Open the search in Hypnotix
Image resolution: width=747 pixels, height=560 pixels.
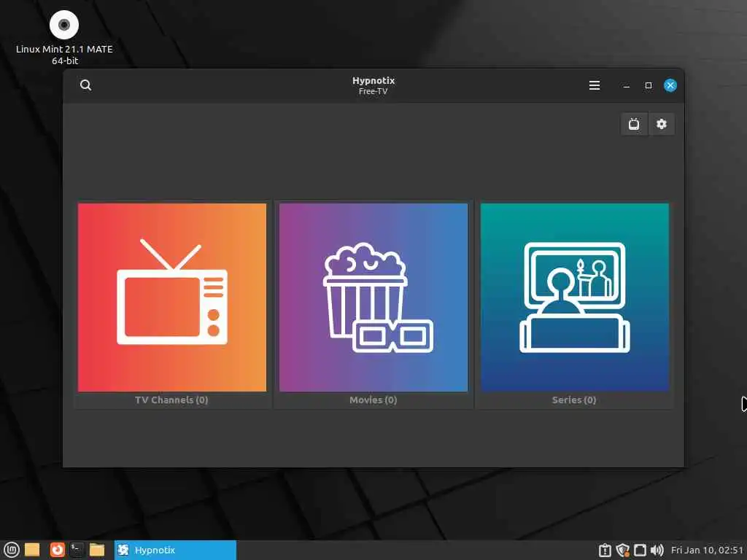pyautogui.click(x=86, y=85)
